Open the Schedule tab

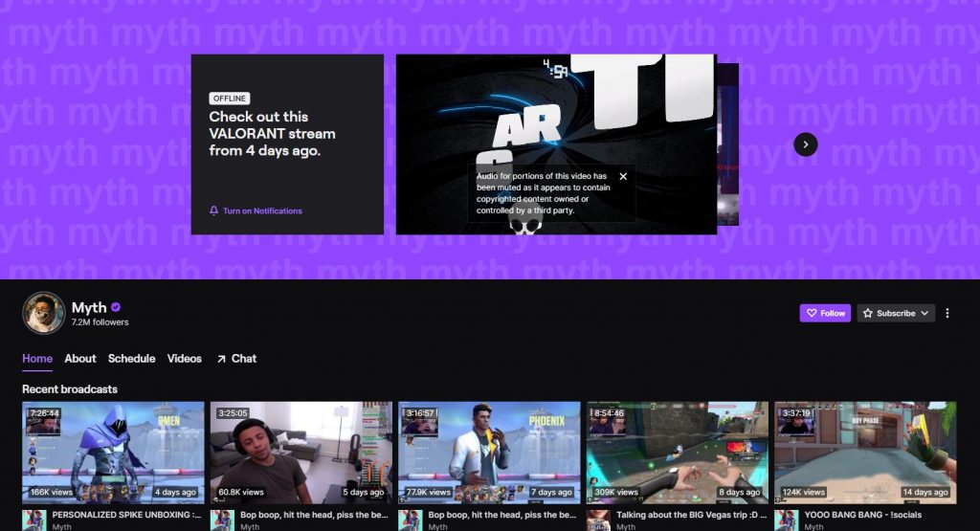point(131,359)
